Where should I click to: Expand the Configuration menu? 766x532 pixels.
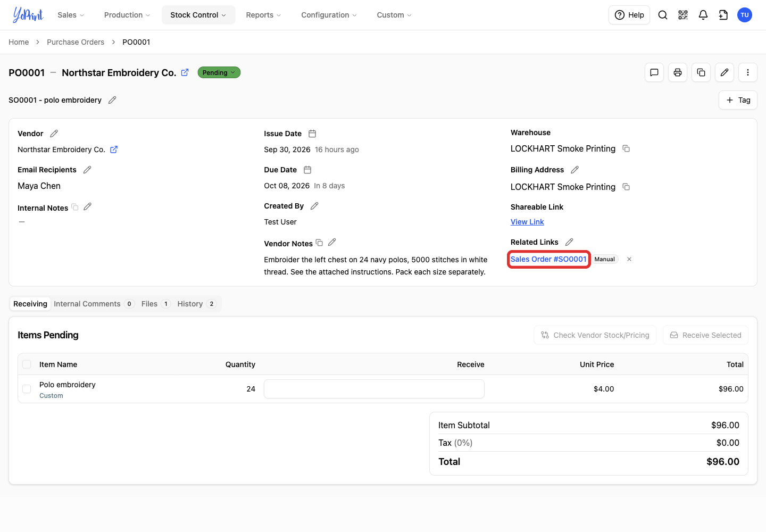tap(329, 15)
